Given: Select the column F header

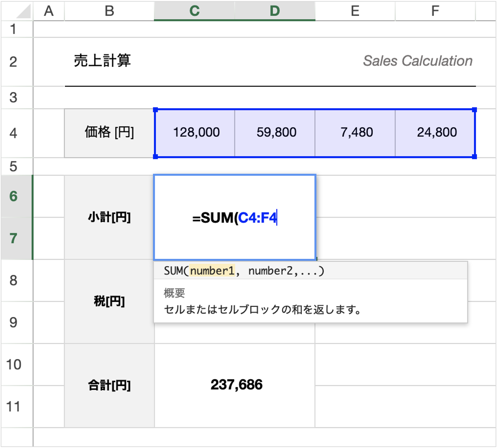Looking at the screenshot, I should tap(436, 11).
